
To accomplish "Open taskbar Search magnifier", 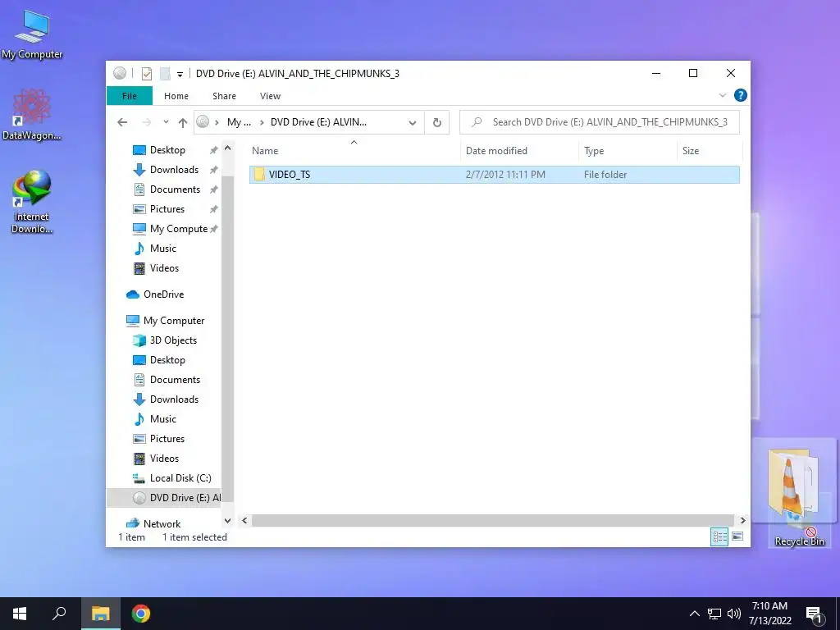I will (59, 614).
